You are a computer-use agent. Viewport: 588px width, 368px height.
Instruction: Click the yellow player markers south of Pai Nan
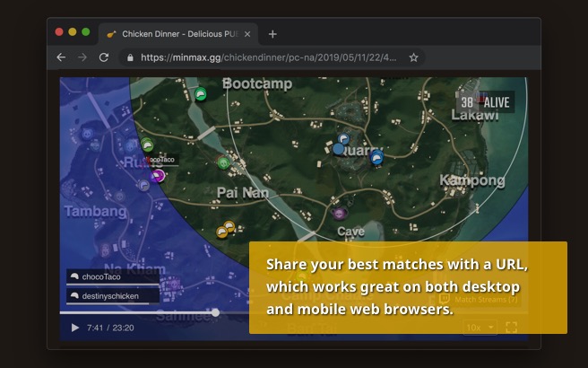(225, 230)
